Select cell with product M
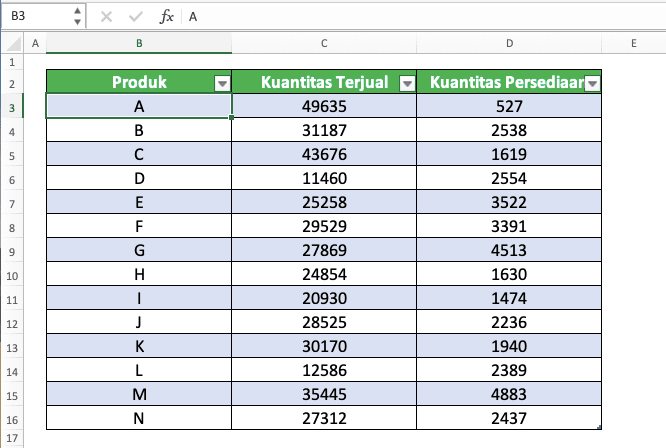 [139, 394]
